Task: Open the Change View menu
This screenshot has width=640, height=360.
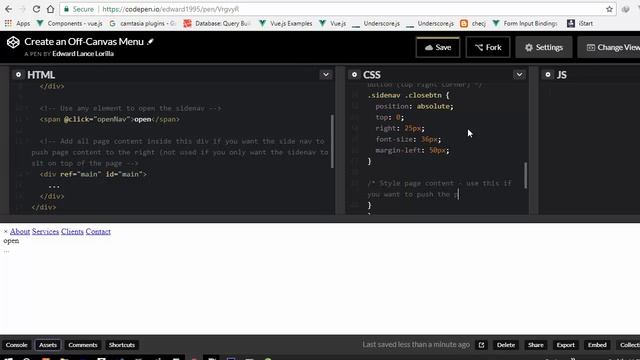Action: pos(609,47)
